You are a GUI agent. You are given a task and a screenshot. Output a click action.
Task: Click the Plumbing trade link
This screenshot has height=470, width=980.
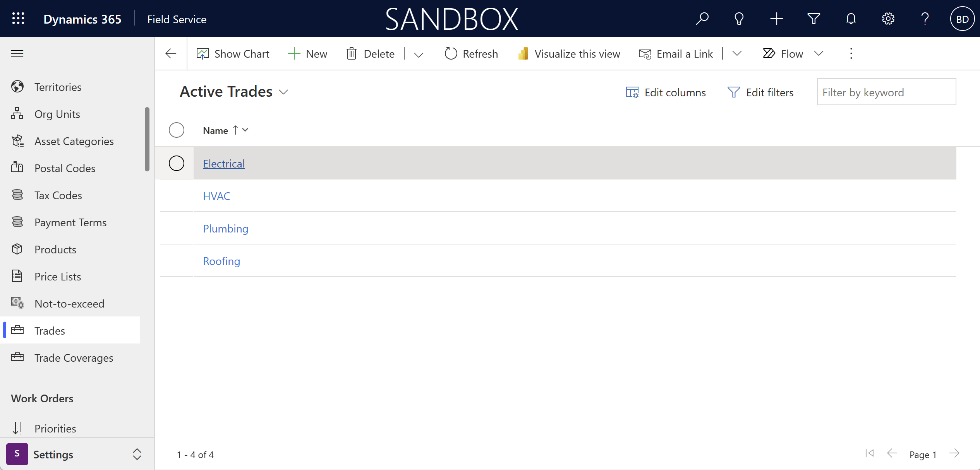pyautogui.click(x=225, y=229)
